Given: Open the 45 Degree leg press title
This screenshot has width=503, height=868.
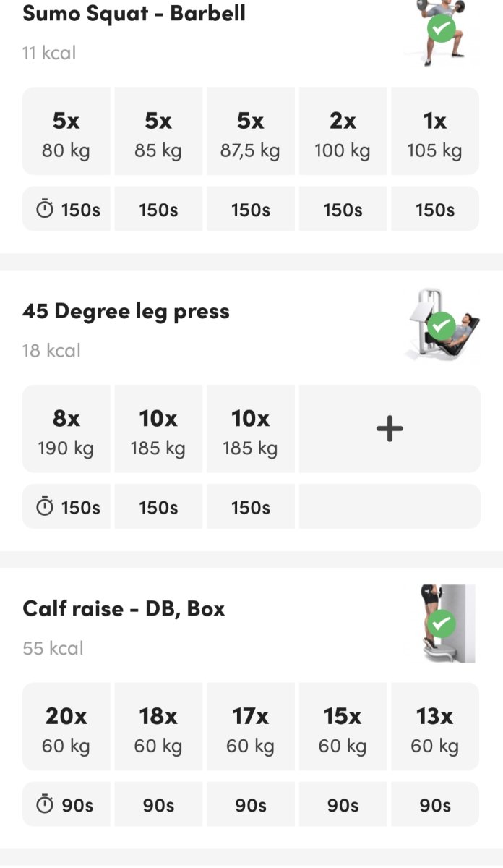Looking at the screenshot, I should pyautogui.click(x=126, y=312).
